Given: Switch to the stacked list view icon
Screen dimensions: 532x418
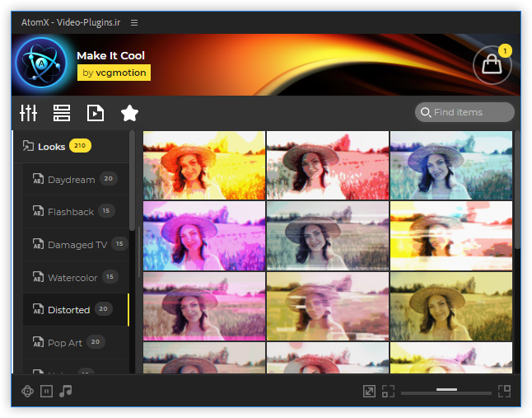Looking at the screenshot, I should tap(62, 113).
